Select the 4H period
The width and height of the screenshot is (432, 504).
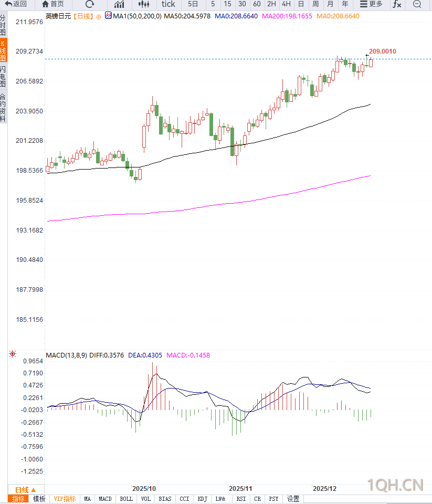click(x=286, y=4)
